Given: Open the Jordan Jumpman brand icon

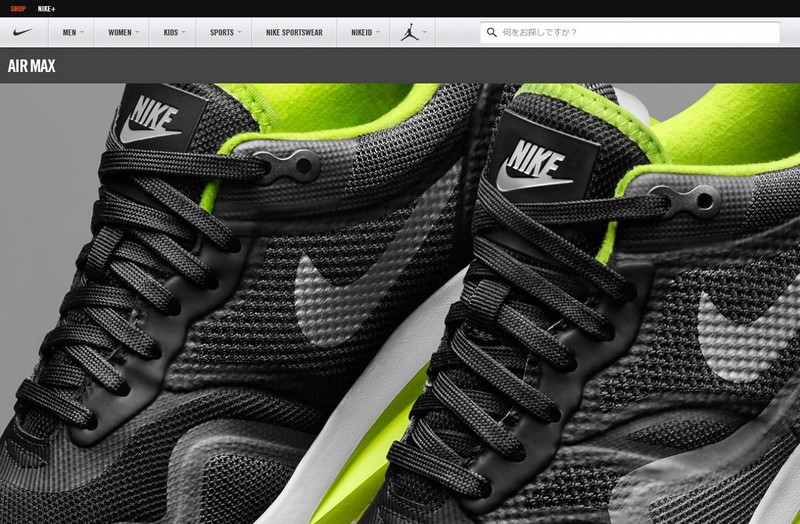Looking at the screenshot, I should [x=409, y=32].
